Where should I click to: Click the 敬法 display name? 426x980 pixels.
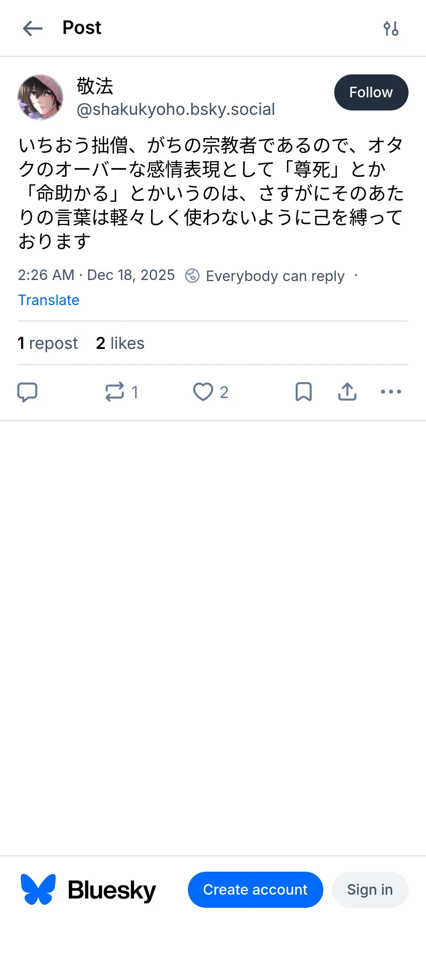(95, 86)
